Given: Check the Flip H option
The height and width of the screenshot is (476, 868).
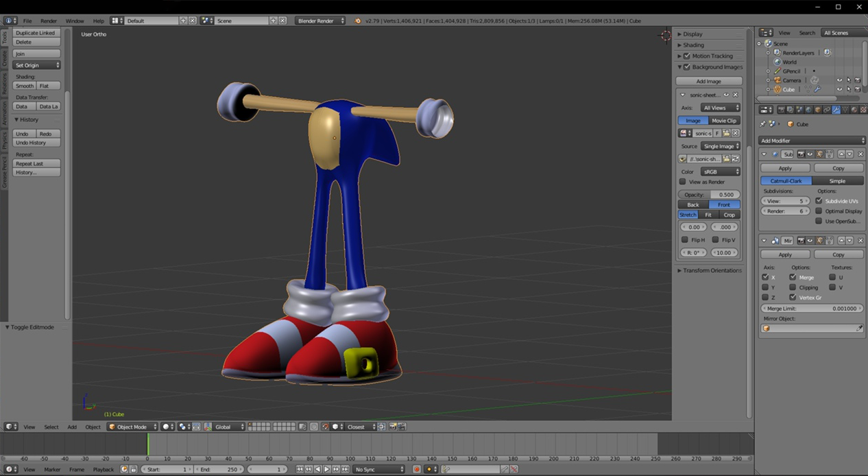Looking at the screenshot, I should 685,240.
